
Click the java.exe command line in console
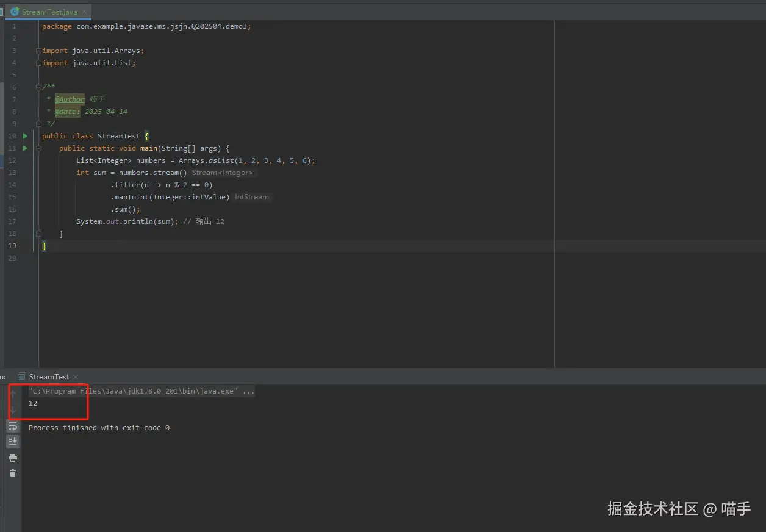(x=141, y=391)
